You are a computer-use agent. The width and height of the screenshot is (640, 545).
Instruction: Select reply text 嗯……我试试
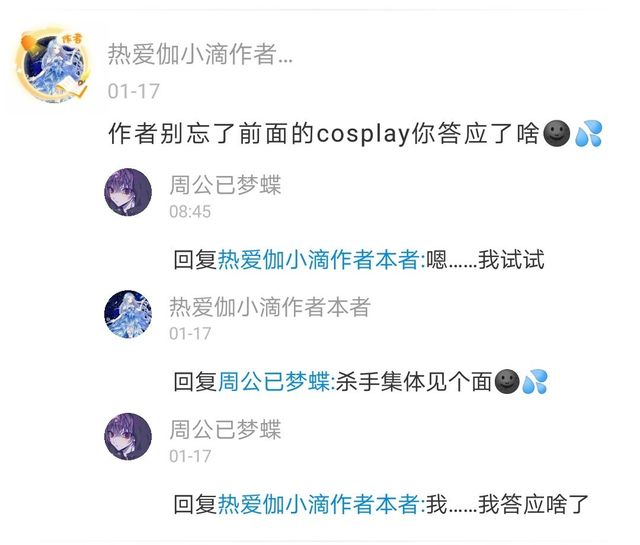tap(485, 260)
